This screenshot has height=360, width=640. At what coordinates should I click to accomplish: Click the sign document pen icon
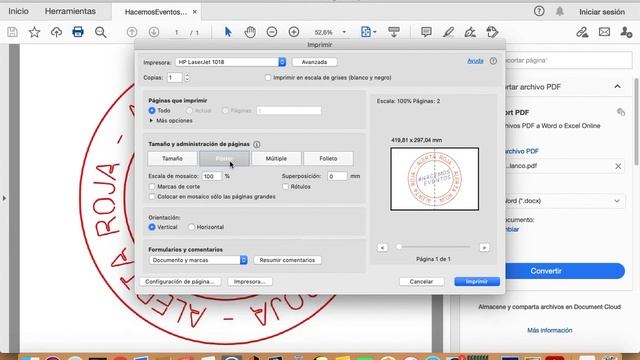(x=470, y=32)
